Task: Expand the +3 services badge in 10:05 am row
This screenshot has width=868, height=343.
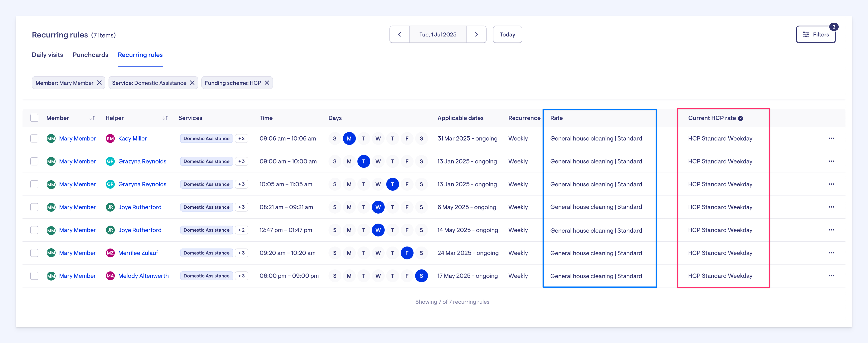Action: [242, 184]
